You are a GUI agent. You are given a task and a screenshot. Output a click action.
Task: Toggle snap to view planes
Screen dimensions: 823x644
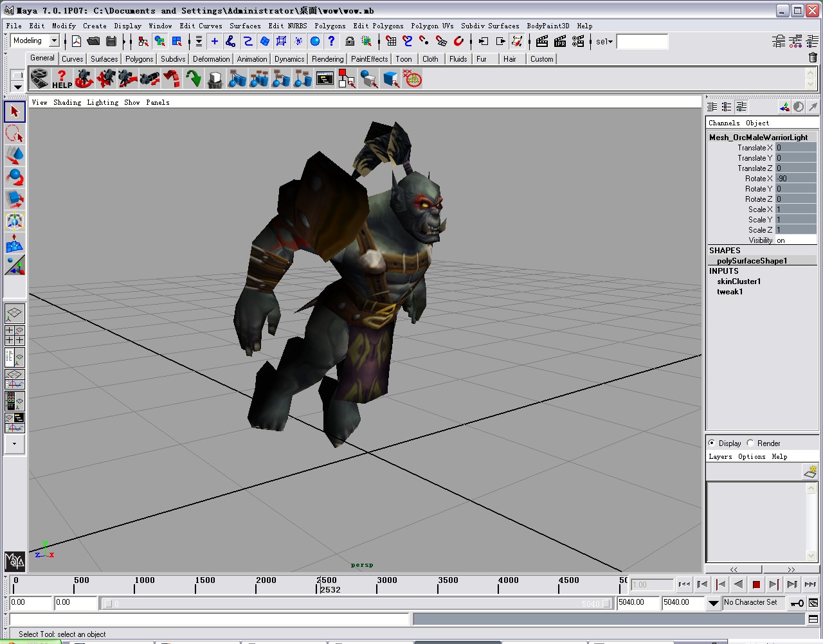tap(441, 41)
